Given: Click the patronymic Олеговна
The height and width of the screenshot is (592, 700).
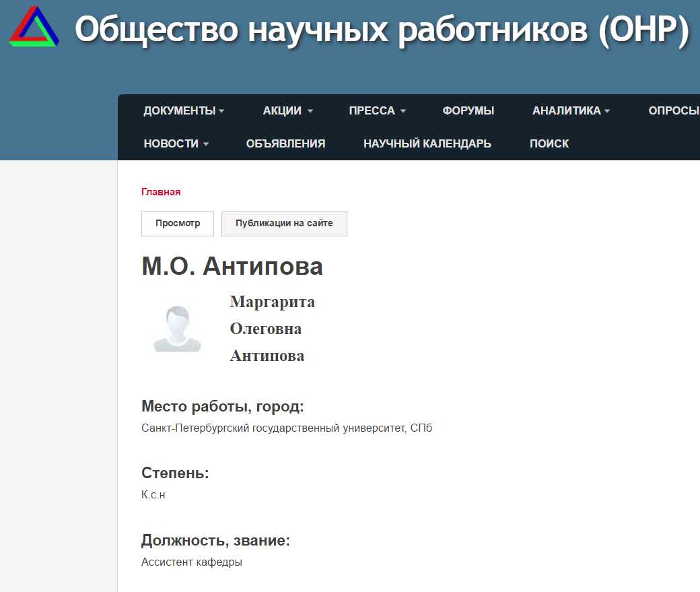Looking at the screenshot, I should point(266,329).
